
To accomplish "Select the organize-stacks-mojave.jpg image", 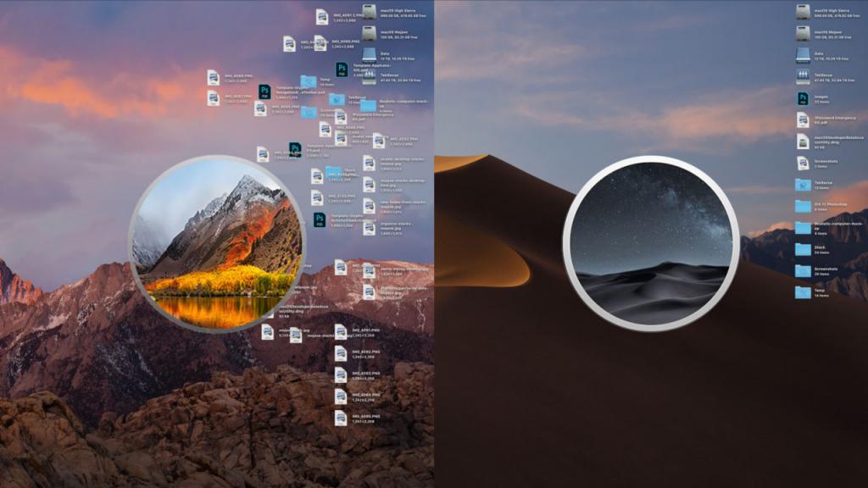I will point(369,227).
